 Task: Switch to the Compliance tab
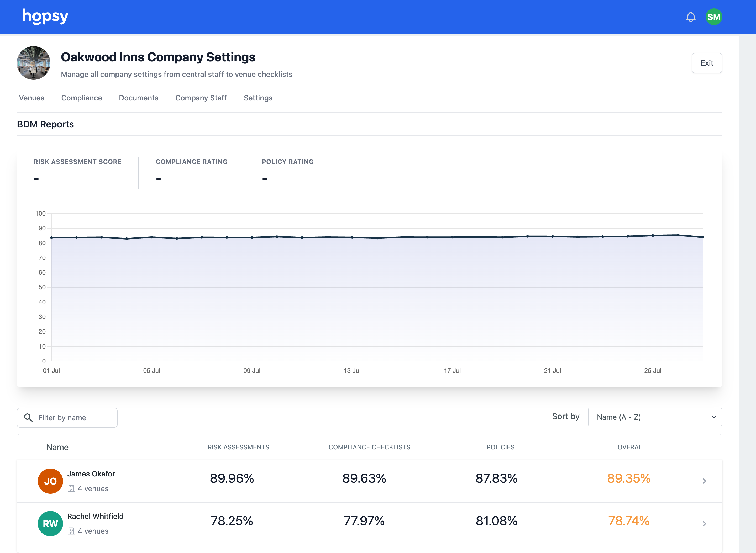(82, 98)
